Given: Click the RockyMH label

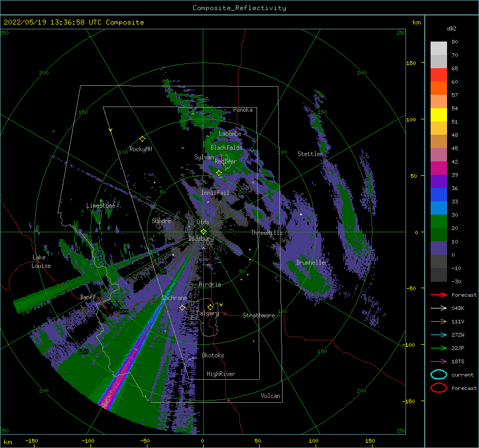Looking at the screenshot, I should [x=141, y=149].
